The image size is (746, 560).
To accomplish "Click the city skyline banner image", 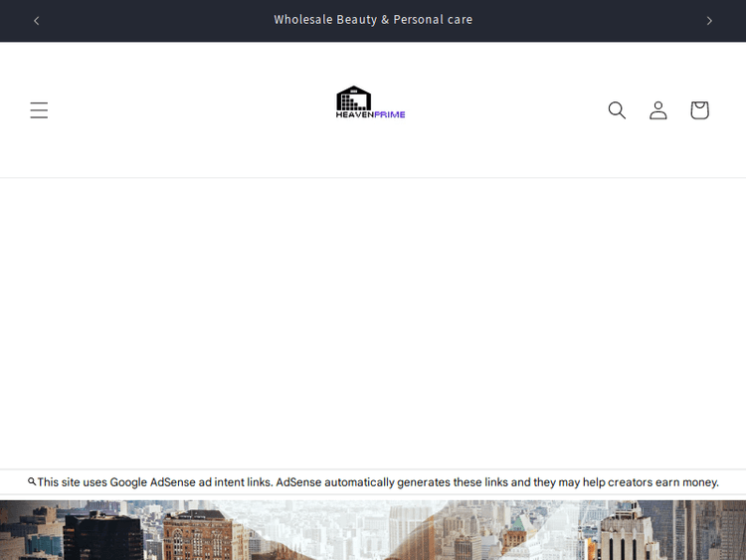I will 373,531.
